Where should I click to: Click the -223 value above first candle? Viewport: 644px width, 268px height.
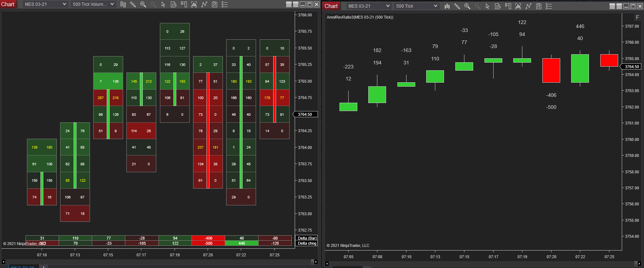click(348, 67)
